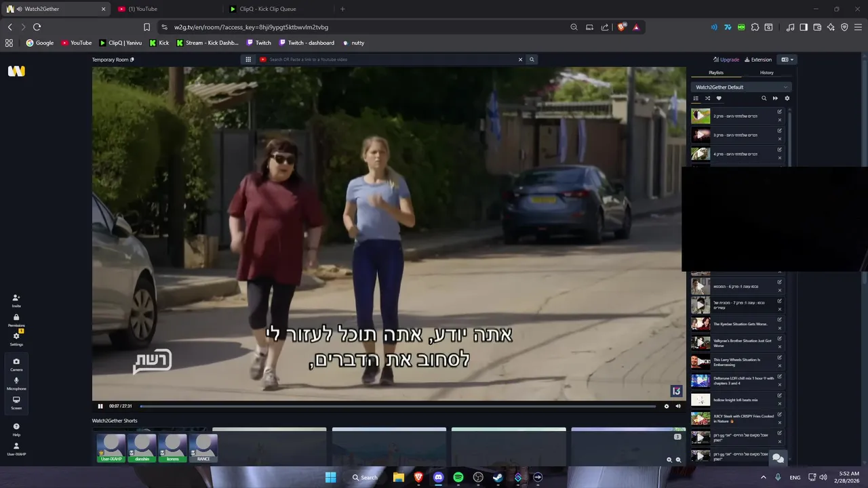Viewport: 868px width, 488px height.
Task: Click the Brave Shields icon in address bar
Action: pyautogui.click(x=621, y=27)
